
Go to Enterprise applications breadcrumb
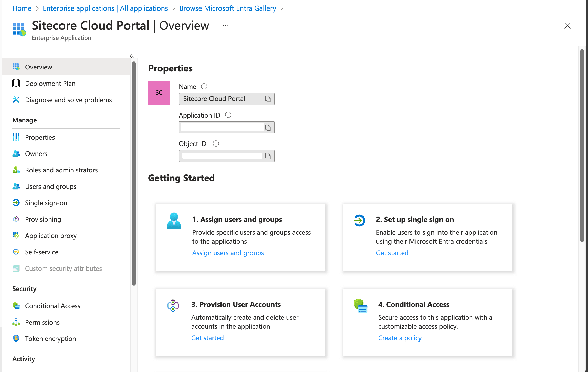click(105, 8)
